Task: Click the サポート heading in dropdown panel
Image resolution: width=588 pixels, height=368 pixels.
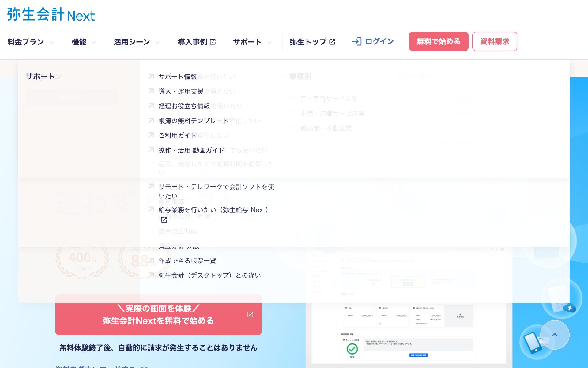Action: click(40, 76)
